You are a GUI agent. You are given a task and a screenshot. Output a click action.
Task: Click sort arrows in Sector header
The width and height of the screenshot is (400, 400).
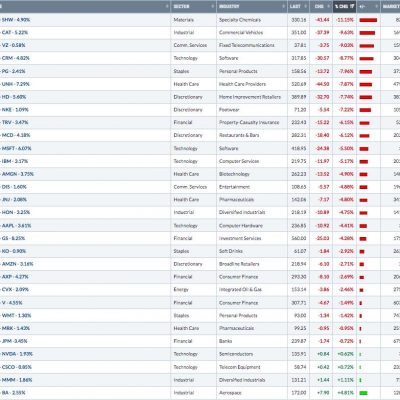pos(212,6)
